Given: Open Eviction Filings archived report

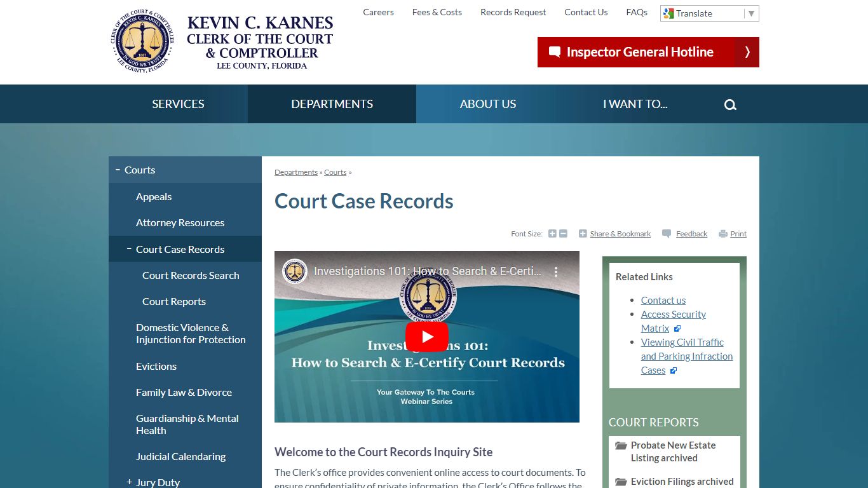Looking at the screenshot, I should tap(682, 482).
